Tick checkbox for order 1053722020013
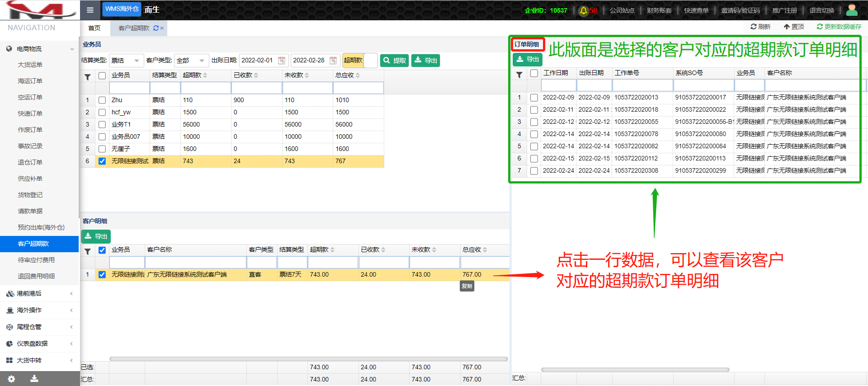Screen dimensions: 868x386 coord(534,98)
